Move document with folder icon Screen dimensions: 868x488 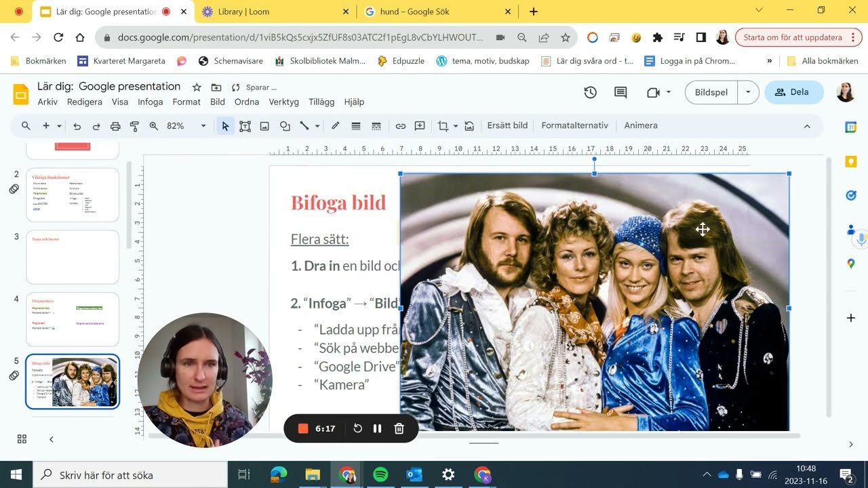(216, 87)
